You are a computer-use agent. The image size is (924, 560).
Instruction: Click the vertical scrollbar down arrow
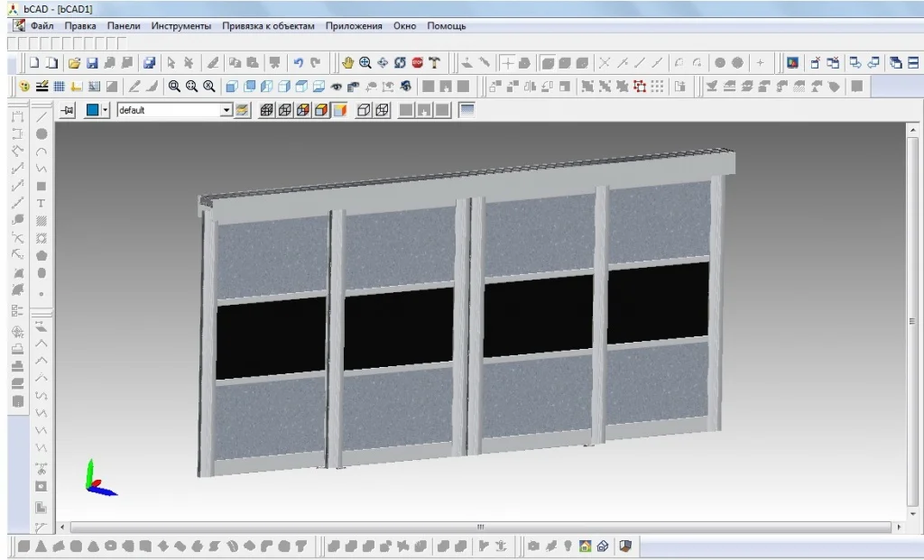913,514
